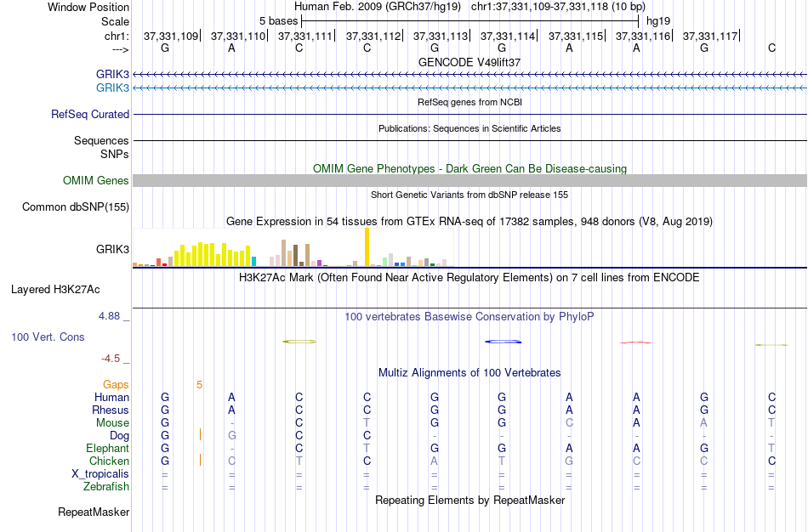
Task: Click the Multiz Alignments of 100 Vertebrates title
Action: (469, 373)
